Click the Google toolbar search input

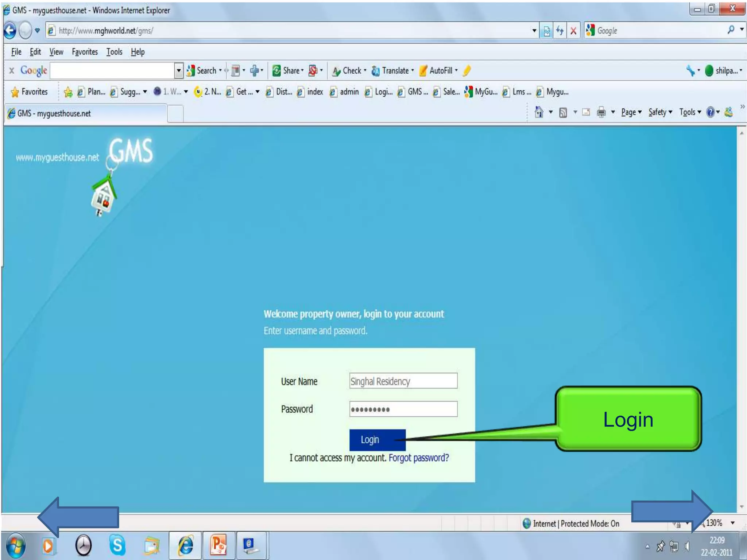point(112,71)
